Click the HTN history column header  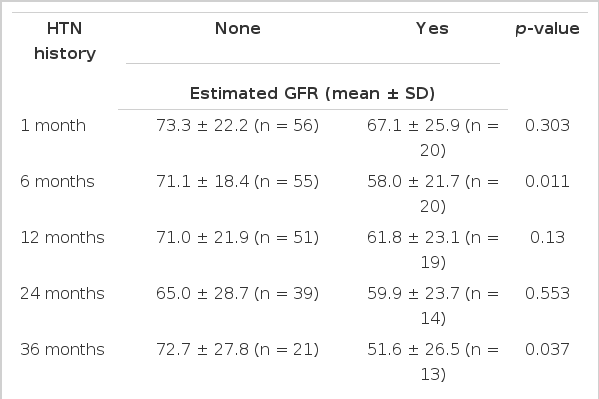(65, 41)
